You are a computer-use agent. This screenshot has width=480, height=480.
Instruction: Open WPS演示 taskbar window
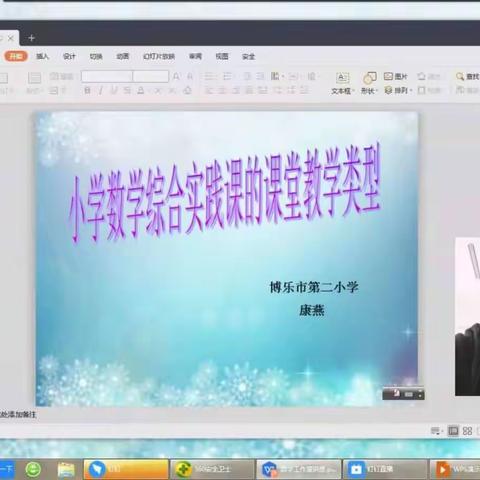point(455,469)
